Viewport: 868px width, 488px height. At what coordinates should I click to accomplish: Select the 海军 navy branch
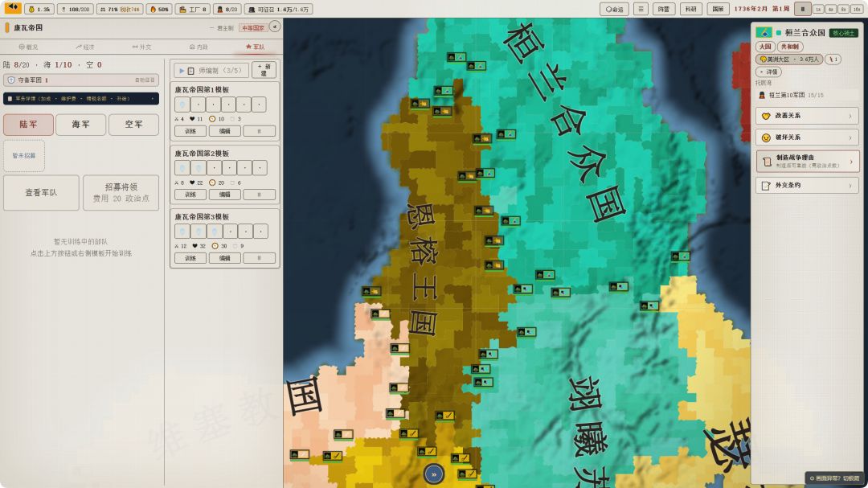click(81, 125)
